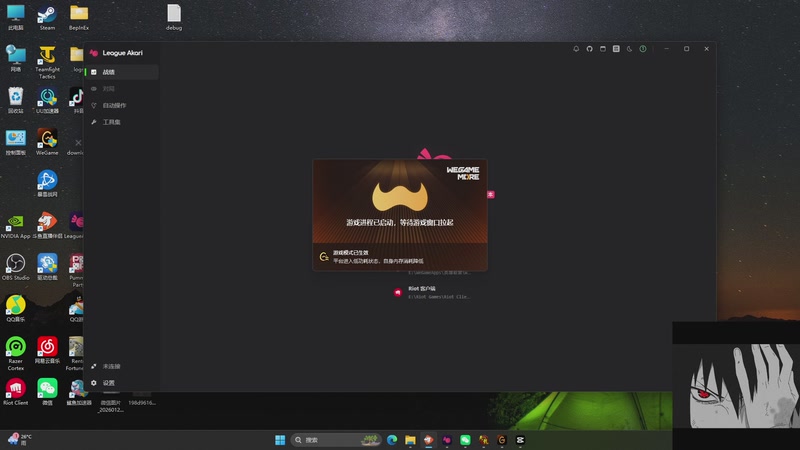The width and height of the screenshot is (800, 450).
Task: Open 设置 settings in League Akari sidebar
Action: (122, 383)
